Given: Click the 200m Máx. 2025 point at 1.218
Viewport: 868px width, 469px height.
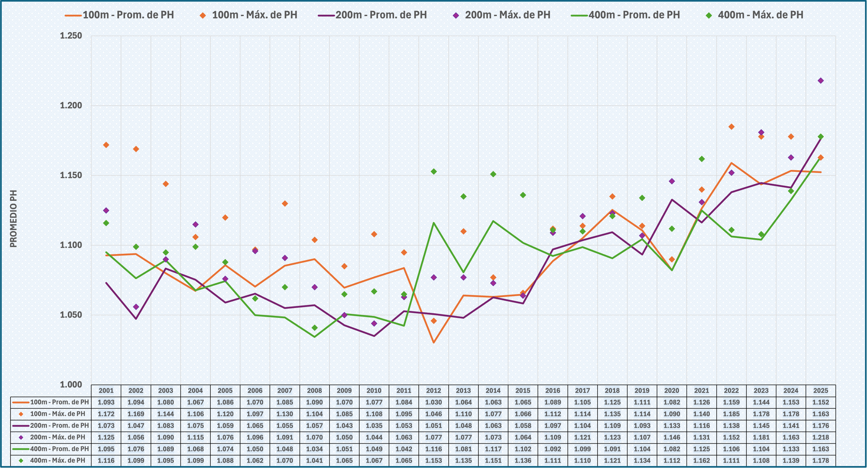Looking at the screenshot, I should pyautogui.click(x=821, y=81).
